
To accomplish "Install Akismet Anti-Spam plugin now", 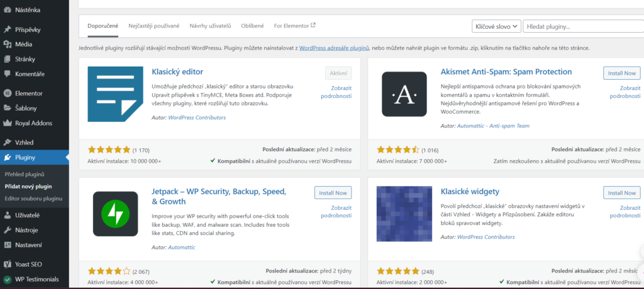I will click(x=622, y=73).
